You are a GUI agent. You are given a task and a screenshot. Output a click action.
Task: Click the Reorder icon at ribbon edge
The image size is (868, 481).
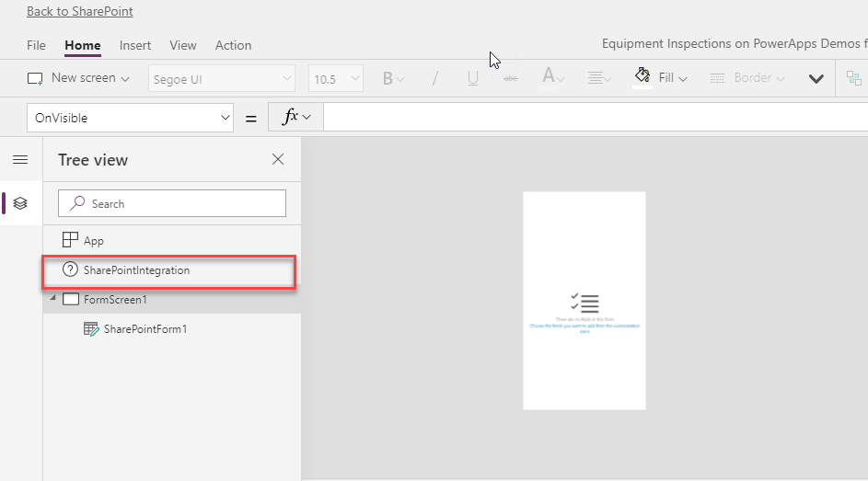[854, 78]
